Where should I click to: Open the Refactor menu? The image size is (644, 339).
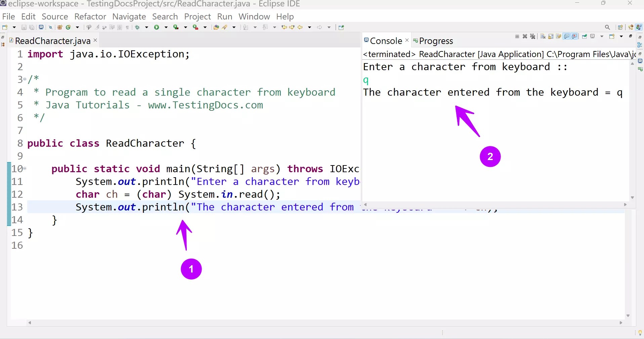coord(90,16)
